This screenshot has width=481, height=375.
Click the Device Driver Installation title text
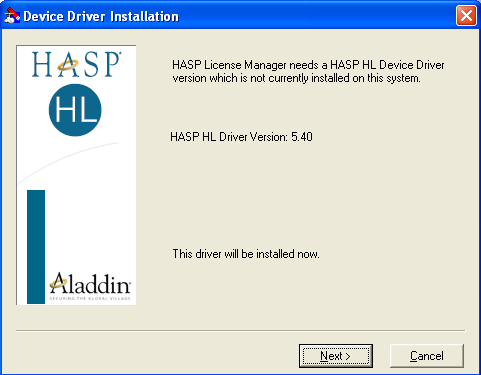101,16
